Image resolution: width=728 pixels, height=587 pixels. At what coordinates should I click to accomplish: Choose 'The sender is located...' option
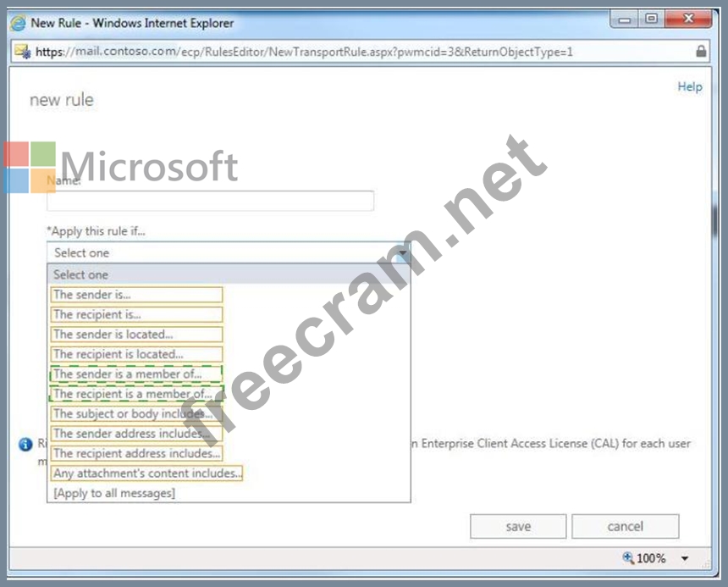click(136, 335)
